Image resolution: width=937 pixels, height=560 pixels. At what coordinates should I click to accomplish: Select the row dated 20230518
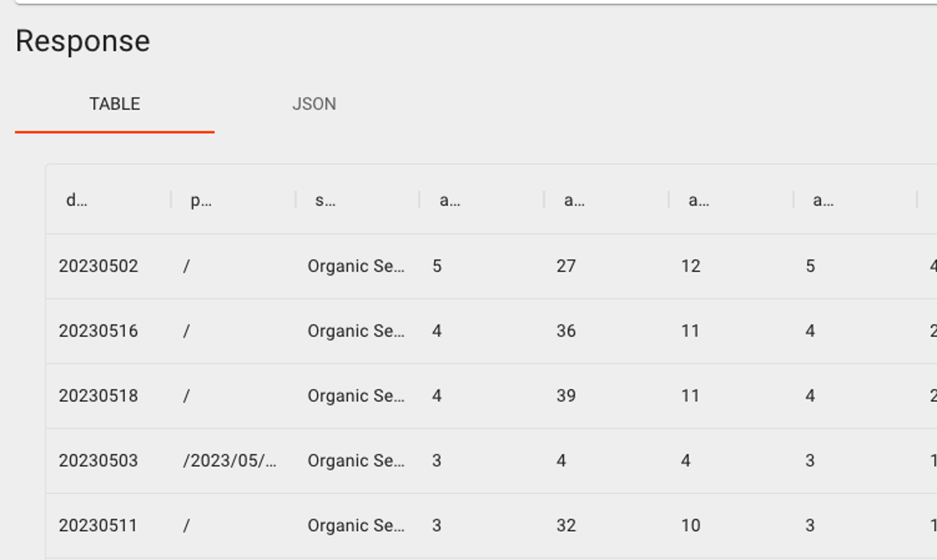click(99, 395)
